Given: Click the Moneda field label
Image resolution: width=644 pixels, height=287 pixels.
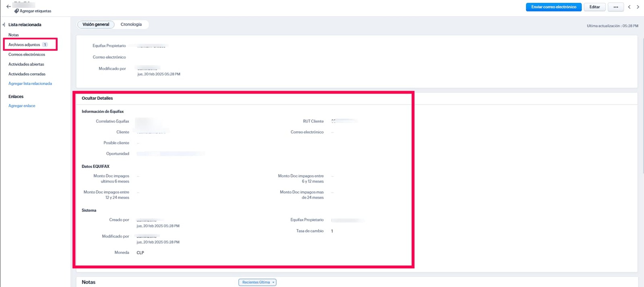Looking at the screenshot, I should coord(122,252).
